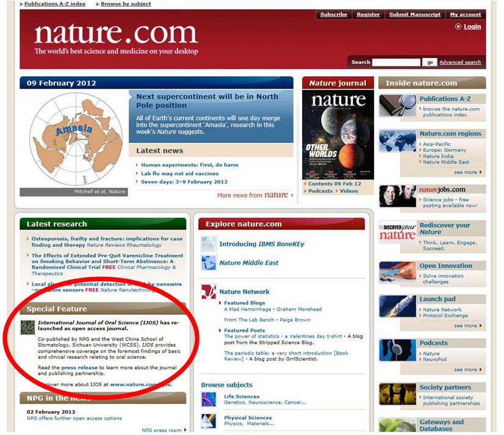Open the Podcasts link under journal cover
Screen dimensions: 504x435
coord(320,191)
